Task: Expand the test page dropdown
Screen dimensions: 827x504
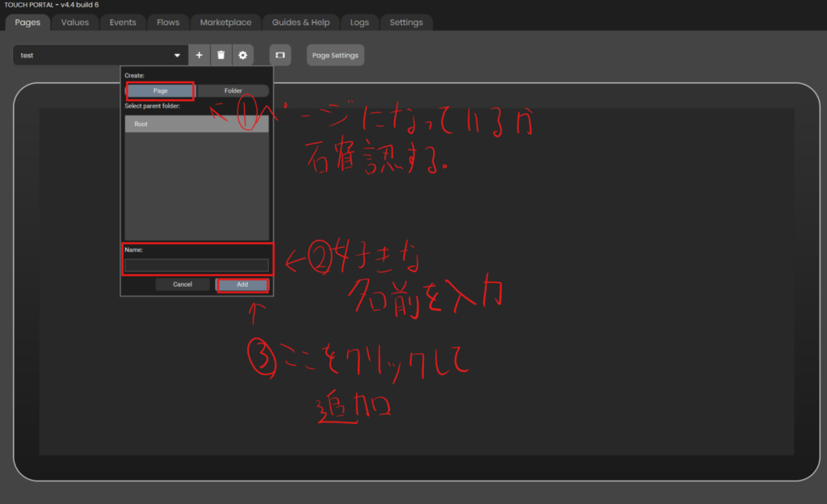Action: (x=177, y=56)
